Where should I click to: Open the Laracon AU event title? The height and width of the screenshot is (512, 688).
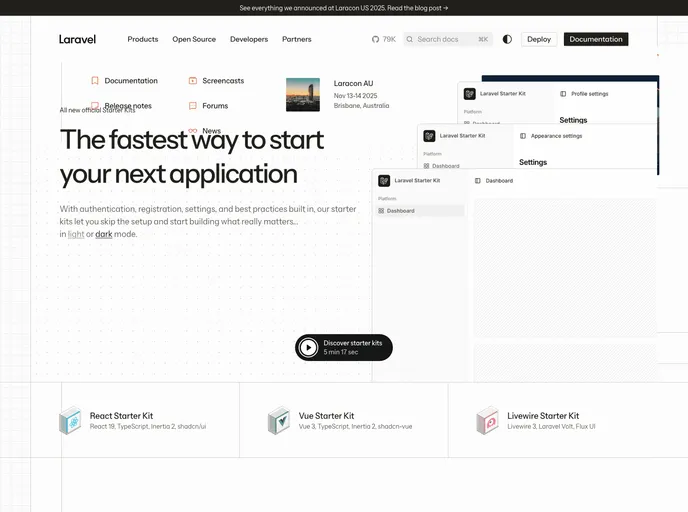tap(353, 83)
